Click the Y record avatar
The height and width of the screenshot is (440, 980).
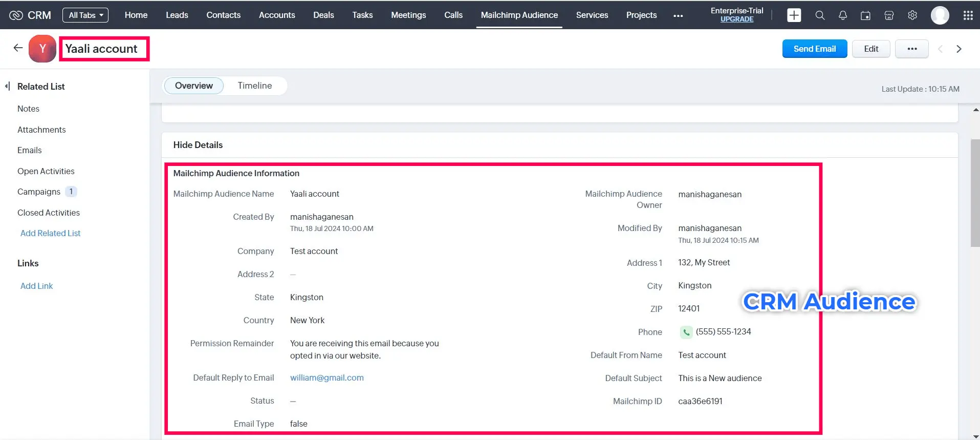click(42, 49)
